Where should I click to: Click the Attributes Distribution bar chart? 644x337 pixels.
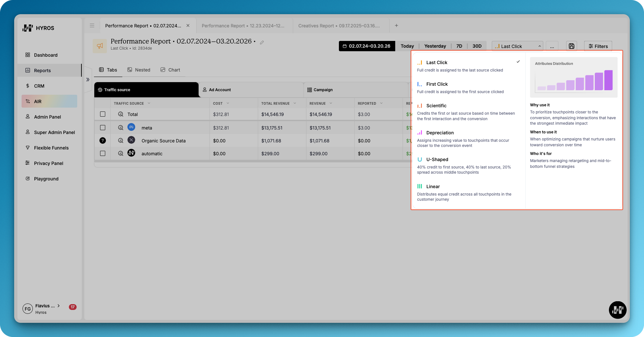click(574, 81)
